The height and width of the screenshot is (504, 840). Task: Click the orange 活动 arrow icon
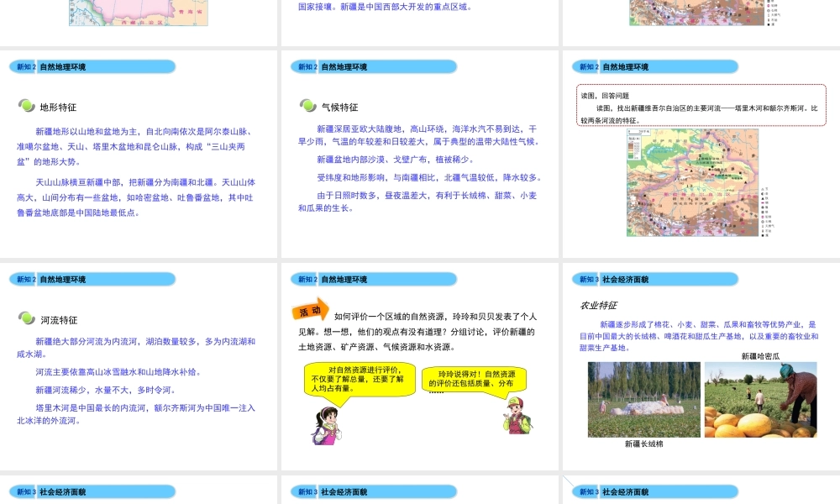pyautogui.click(x=310, y=310)
